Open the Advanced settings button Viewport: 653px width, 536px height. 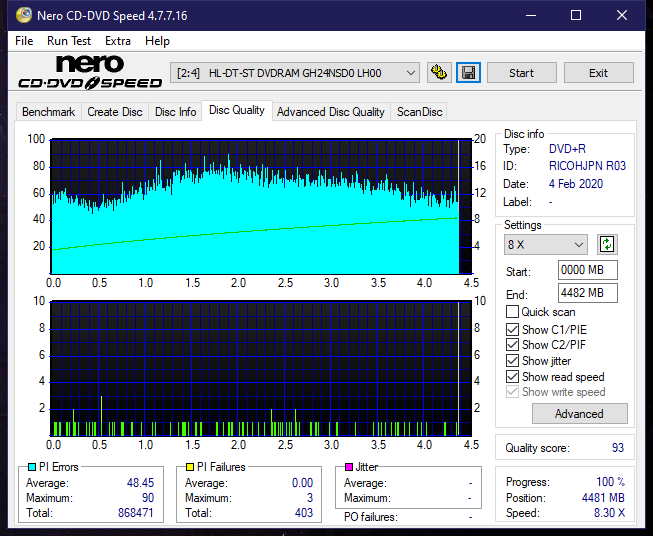[x=579, y=414]
